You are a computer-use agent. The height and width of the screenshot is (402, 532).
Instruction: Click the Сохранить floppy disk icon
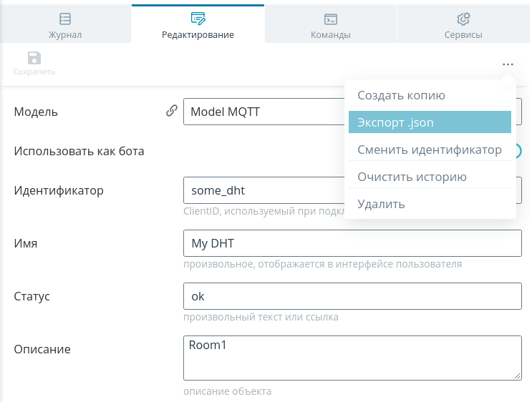point(34,58)
